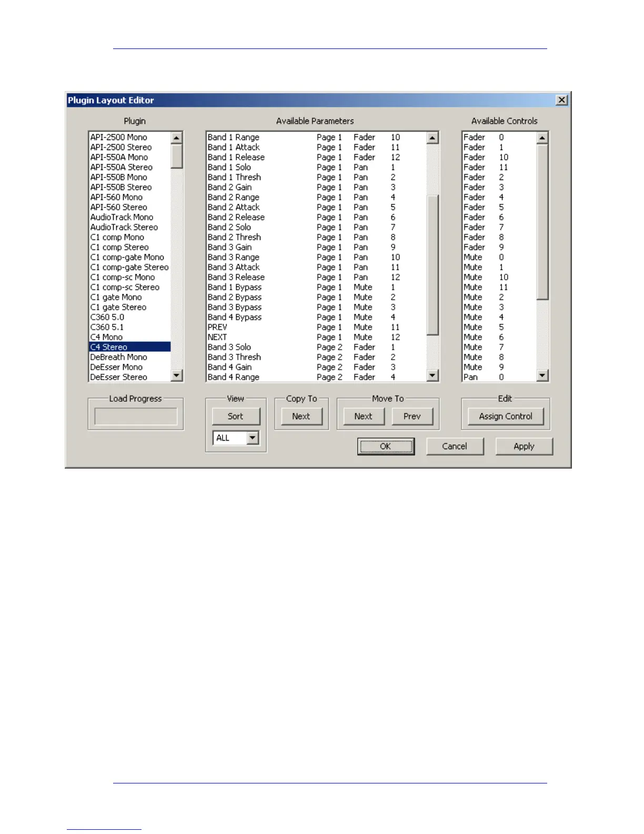The width and height of the screenshot is (644, 834).
Task: Click Available Controls scroll up arrow
Action: [x=542, y=137]
